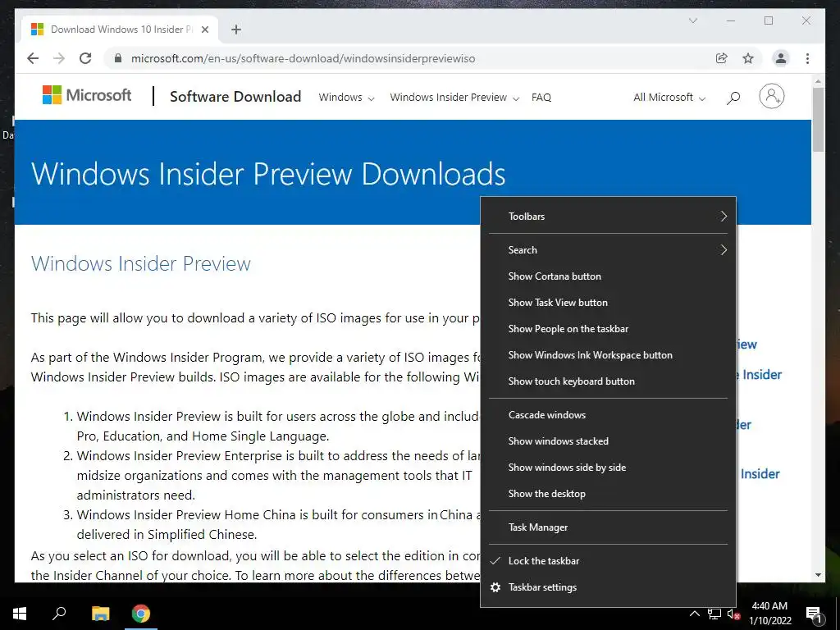Open Chrome's three-dot menu
Screen dimensions: 840x630
tap(807, 58)
